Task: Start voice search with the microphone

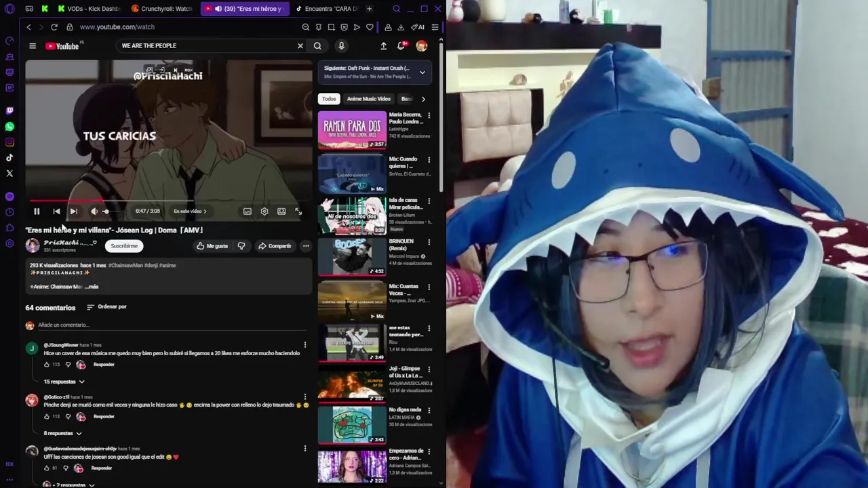Action: (x=341, y=46)
